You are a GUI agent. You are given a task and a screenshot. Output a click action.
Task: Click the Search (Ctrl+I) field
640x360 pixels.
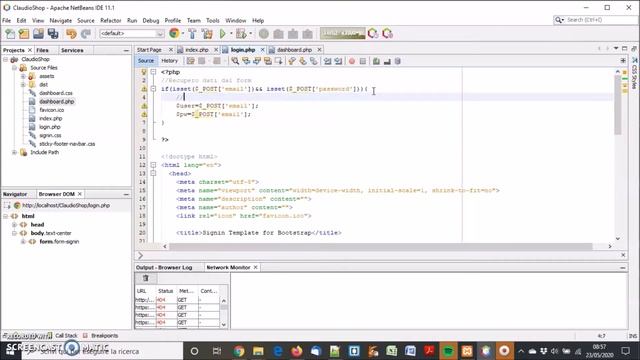coord(595,20)
